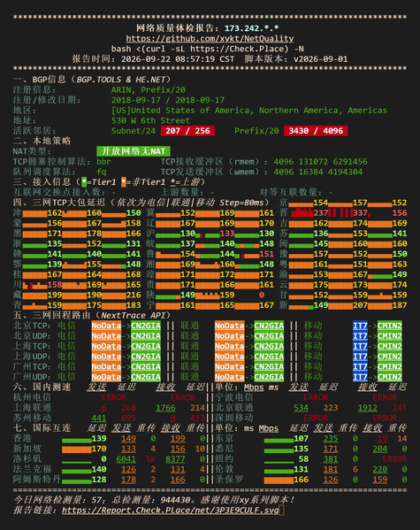Click 广州TCP 电信 CN2GIA badge
The image size is (420, 530).
146,366
